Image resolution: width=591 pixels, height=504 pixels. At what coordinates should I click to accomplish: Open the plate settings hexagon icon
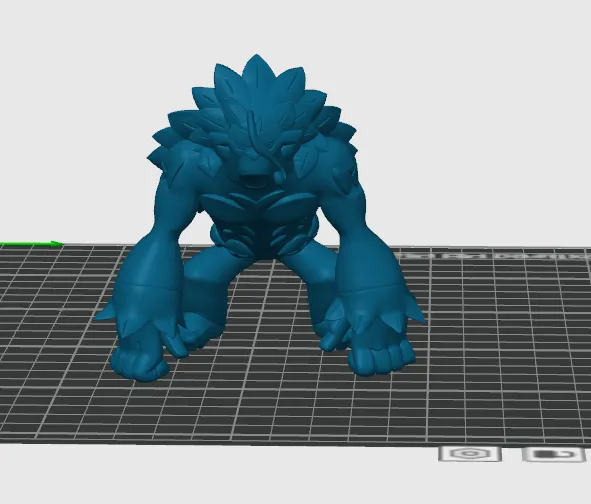(x=470, y=453)
